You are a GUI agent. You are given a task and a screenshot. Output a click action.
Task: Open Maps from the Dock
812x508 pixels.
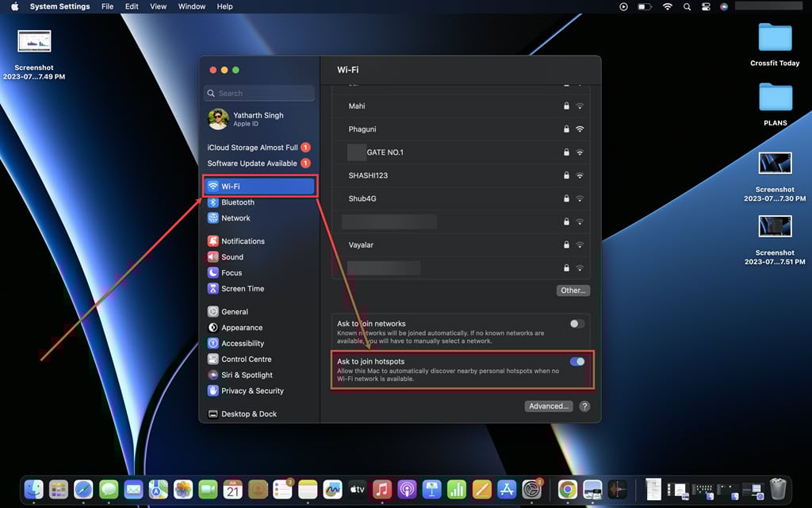coord(159,489)
